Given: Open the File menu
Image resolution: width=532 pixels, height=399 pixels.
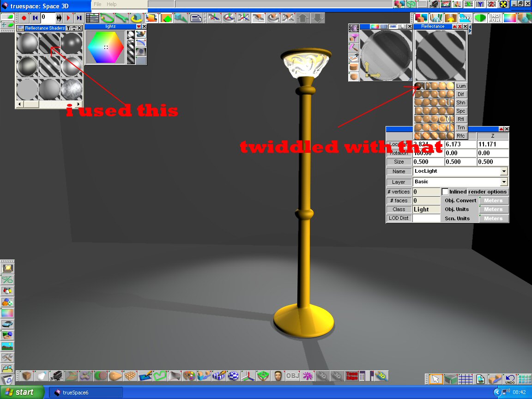Looking at the screenshot, I should point(97,4).
